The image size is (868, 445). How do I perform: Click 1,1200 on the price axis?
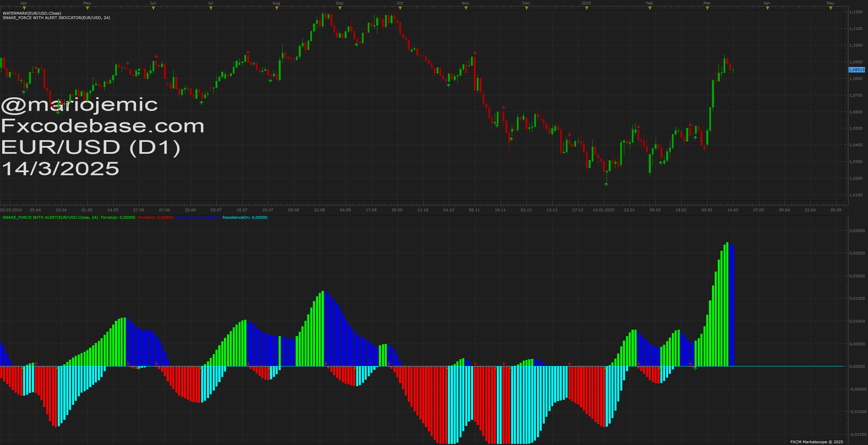856,12
